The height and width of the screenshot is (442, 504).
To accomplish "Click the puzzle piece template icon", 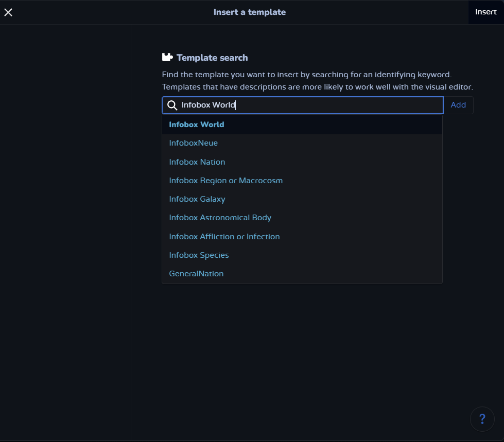I will click(167, 58).
